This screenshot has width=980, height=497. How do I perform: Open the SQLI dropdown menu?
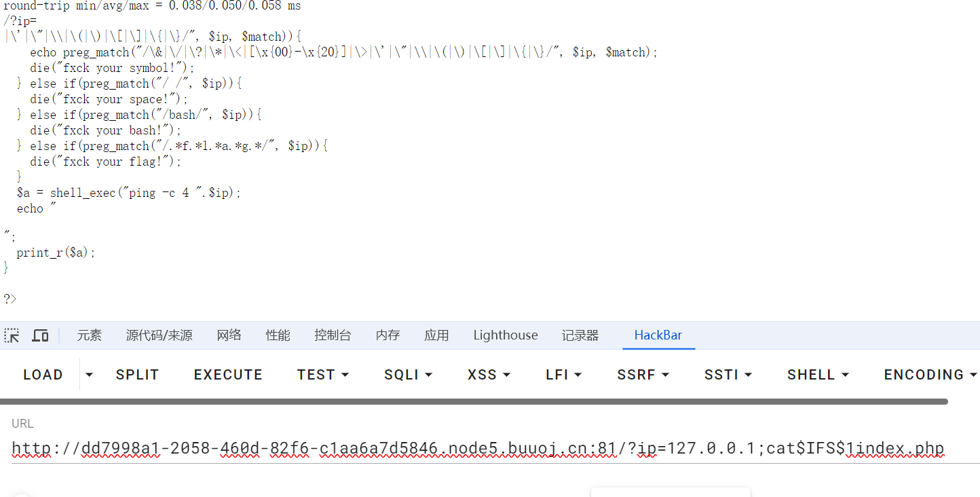[408, 375]
